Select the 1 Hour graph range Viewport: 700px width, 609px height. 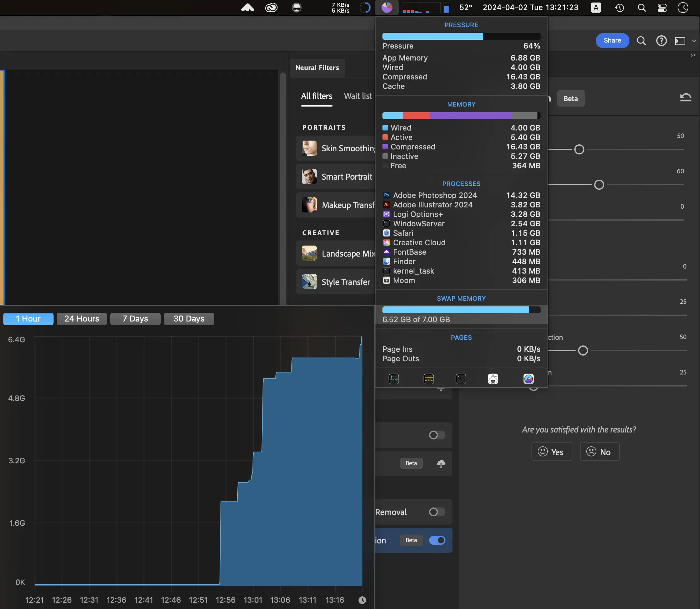point(28,319)
